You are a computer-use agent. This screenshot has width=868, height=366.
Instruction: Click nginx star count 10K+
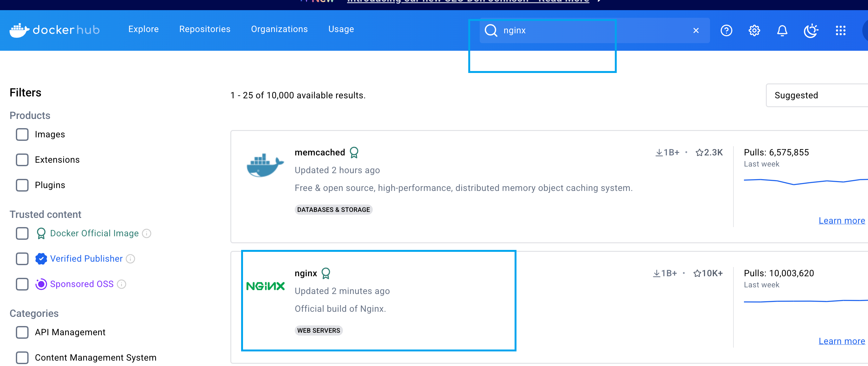(708, 273)
